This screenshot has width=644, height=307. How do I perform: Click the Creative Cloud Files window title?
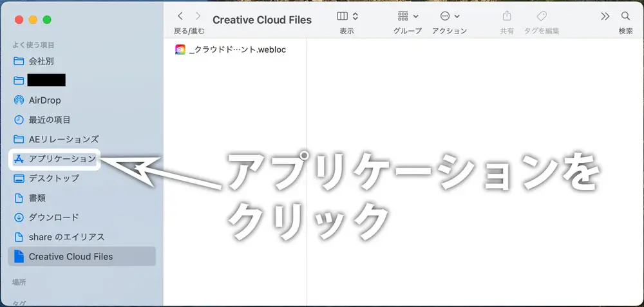click(262, 20)
